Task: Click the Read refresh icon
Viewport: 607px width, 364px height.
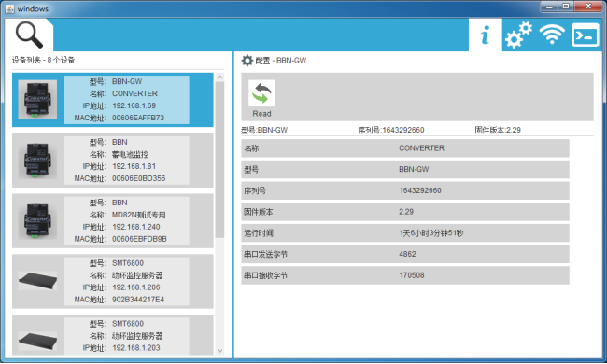Action: click(x=261, y=93)
